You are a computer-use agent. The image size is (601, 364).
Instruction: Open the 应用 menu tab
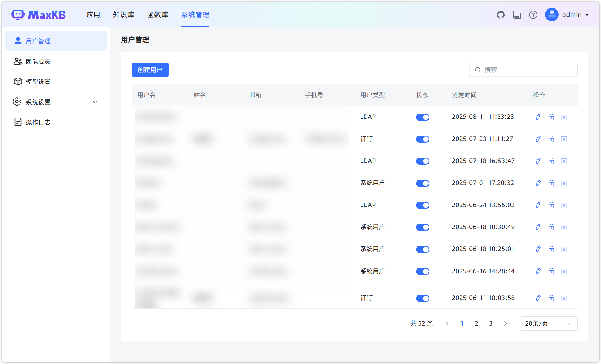point(93,14)
